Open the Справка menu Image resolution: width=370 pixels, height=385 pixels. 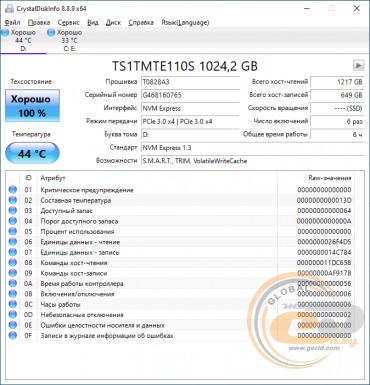click(x=141, y=22)
